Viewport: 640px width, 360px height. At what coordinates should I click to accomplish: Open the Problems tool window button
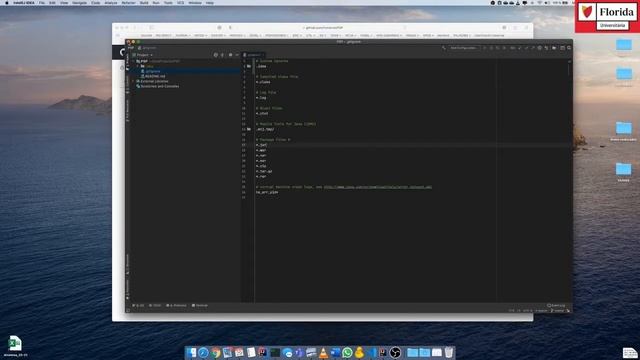click(176, 305)
